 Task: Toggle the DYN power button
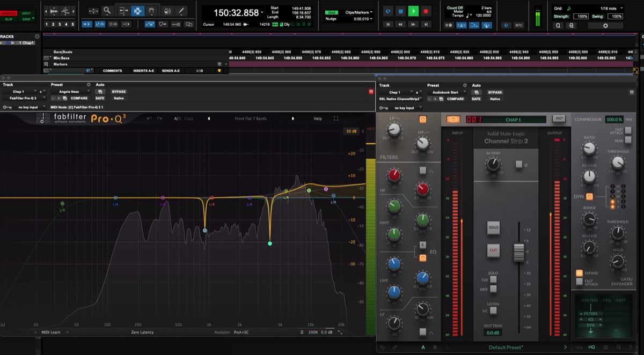589,197
